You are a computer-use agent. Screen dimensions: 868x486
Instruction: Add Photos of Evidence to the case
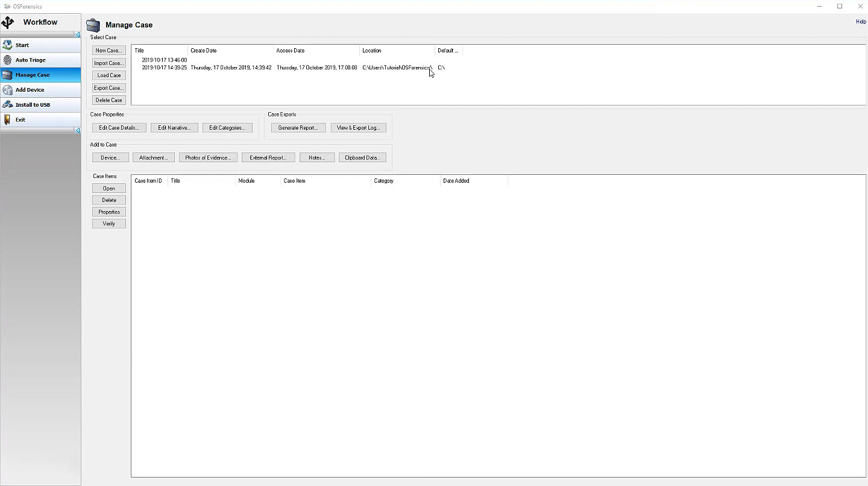click(208, 158)
